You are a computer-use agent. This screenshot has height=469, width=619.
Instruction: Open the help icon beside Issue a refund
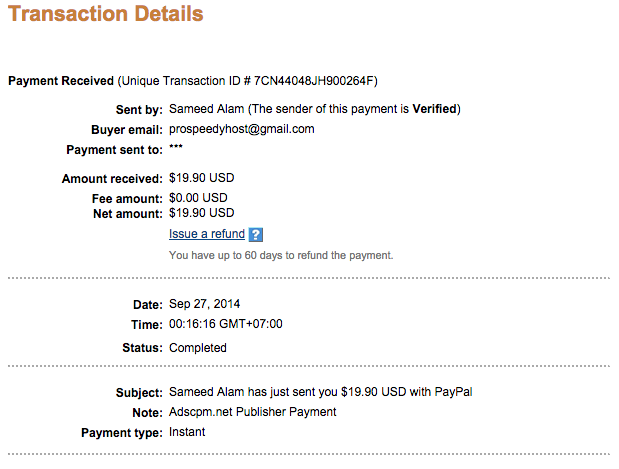pyautogui.click(x=256, y=235)
